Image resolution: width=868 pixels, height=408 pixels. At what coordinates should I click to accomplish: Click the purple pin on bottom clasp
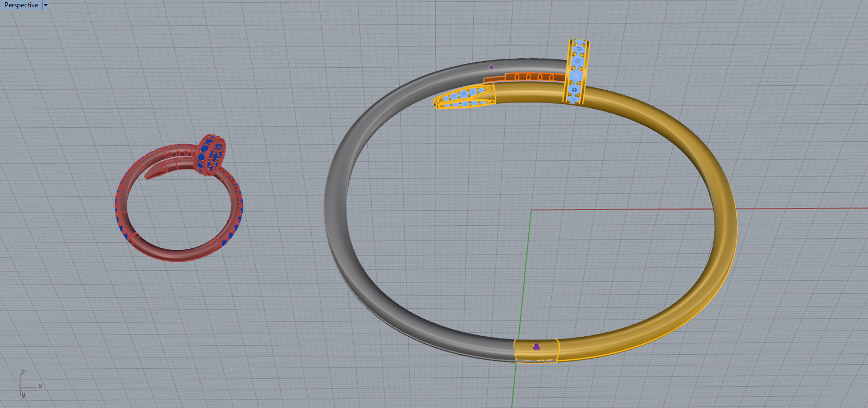point(536,347)
